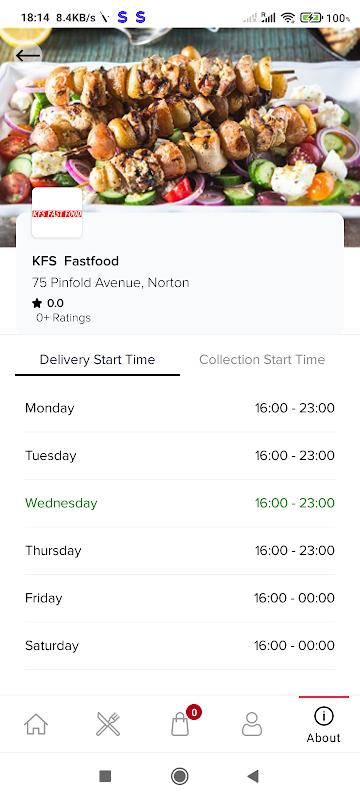Image resolution: width=360 pixels, height=800 pixels.
Task: Tap the KFS Fast Food logo
Action: (x=57, y=212)
